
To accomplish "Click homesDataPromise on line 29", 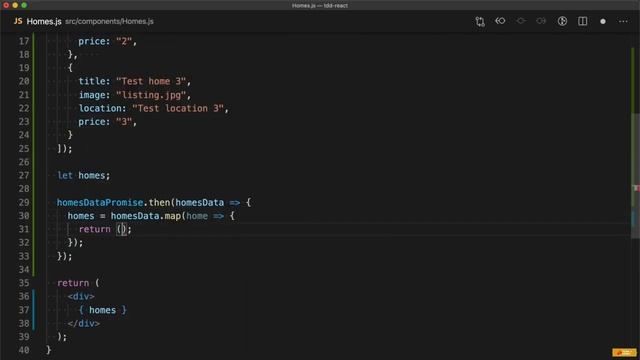I will point(100,202).
